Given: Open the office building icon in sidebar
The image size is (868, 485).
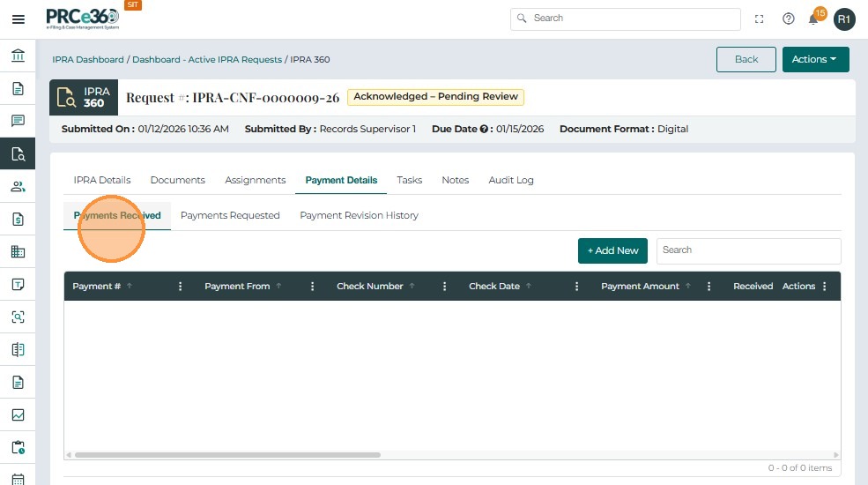Looking at the screenshot, I should pos(18,252).
